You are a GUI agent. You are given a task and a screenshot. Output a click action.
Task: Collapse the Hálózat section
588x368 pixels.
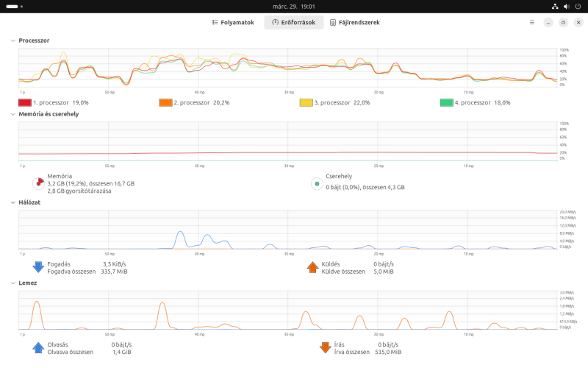point(13,202)
